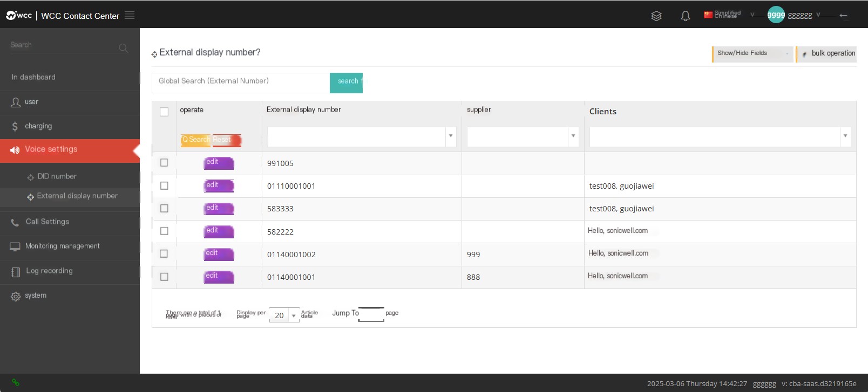
Task: Click the red Reset filter button
Action: tap(226, 140)
